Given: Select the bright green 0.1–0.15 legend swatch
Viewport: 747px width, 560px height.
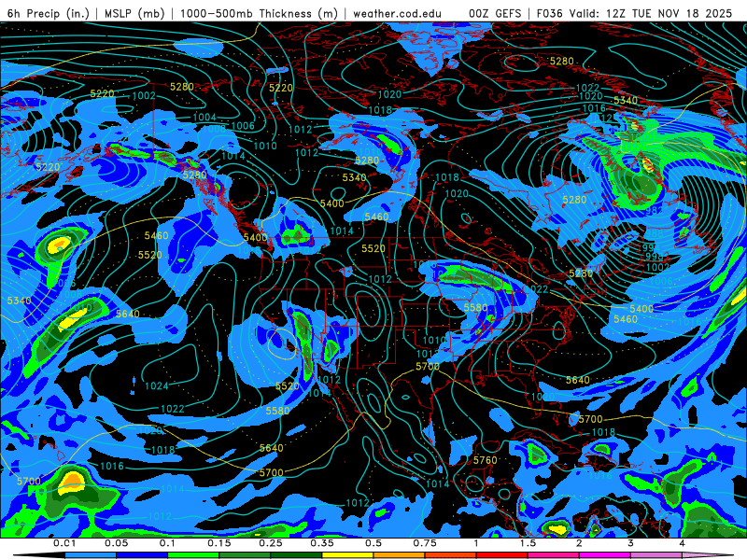Looking at the screenshot, I should (x=193, y=555).
